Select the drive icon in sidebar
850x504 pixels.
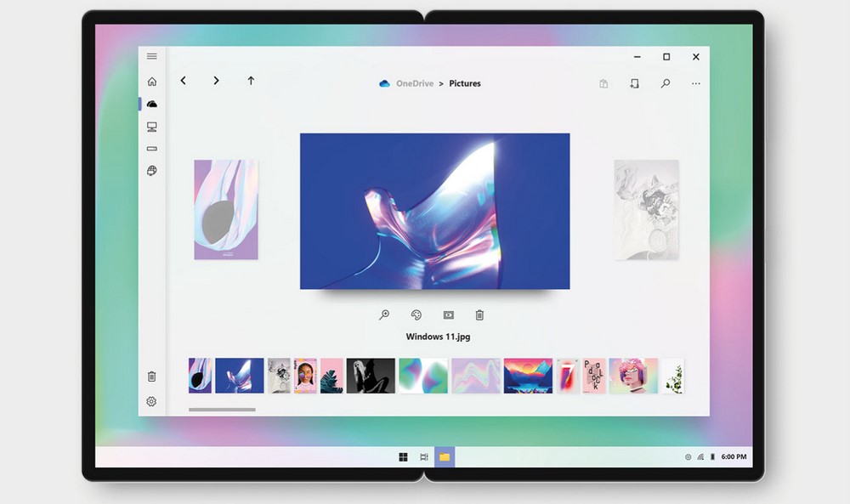point(152,149)
